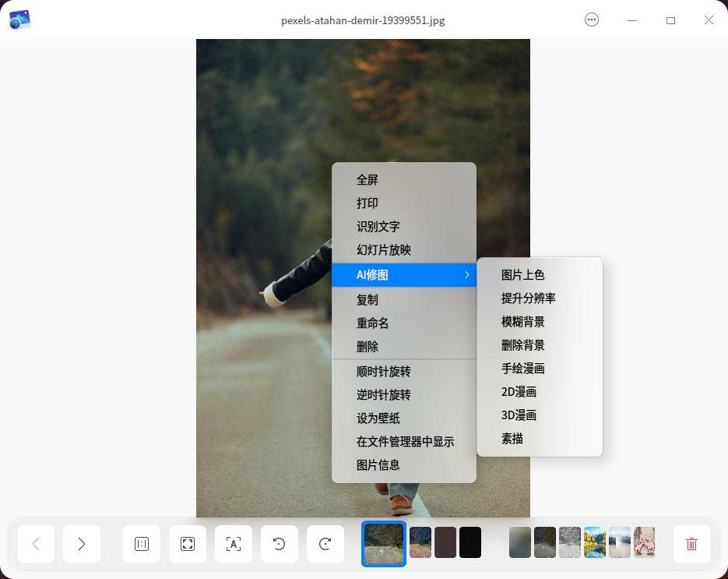Go to the previous image arrow icon

(36, 544)
